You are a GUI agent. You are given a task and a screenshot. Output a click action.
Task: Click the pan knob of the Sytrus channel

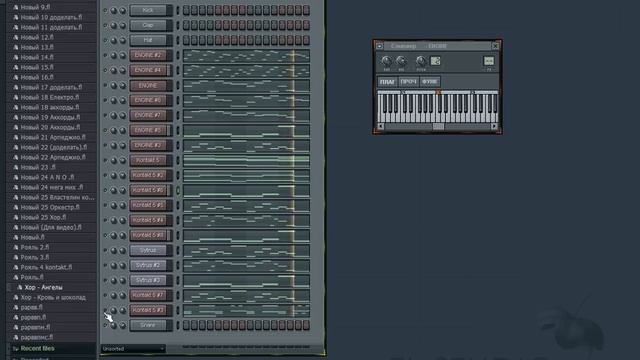click(x=114, y=250)
